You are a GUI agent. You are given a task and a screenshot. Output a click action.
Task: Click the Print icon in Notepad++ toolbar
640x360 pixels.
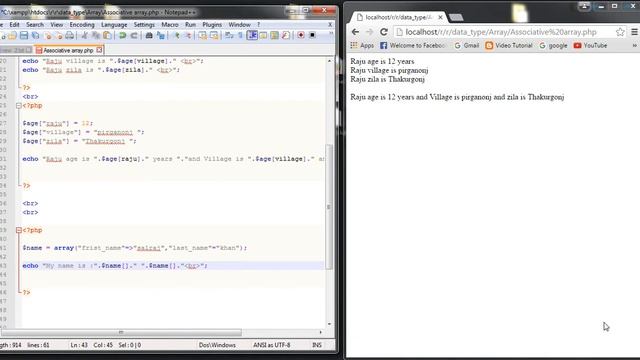[x=70, y=36]
